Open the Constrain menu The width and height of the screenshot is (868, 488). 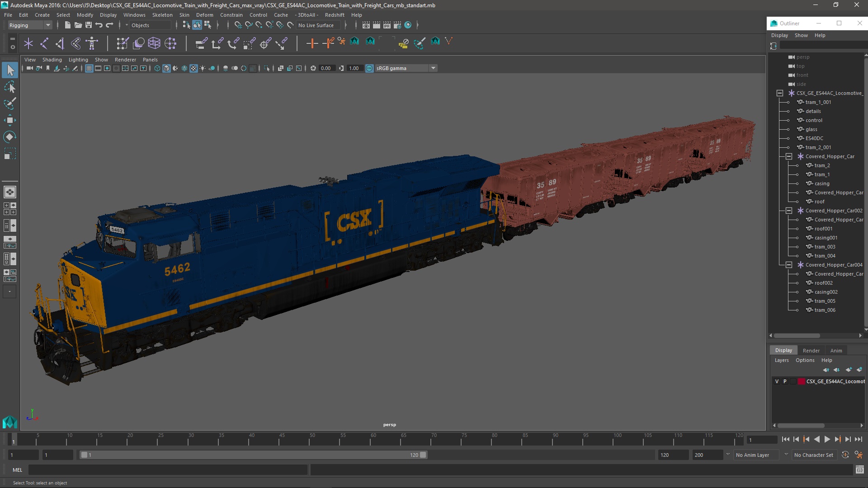(231, 15)
